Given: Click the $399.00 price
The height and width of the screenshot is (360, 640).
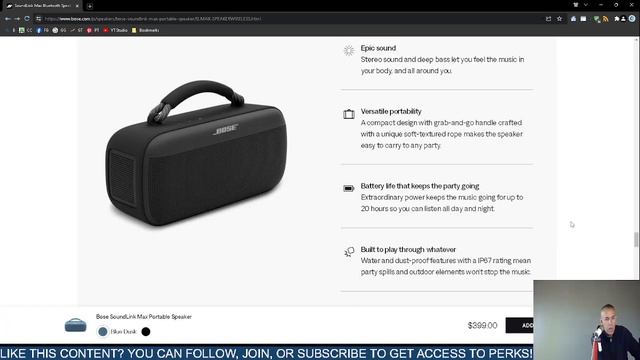Looking at the screenshot, I should (482, 325).
